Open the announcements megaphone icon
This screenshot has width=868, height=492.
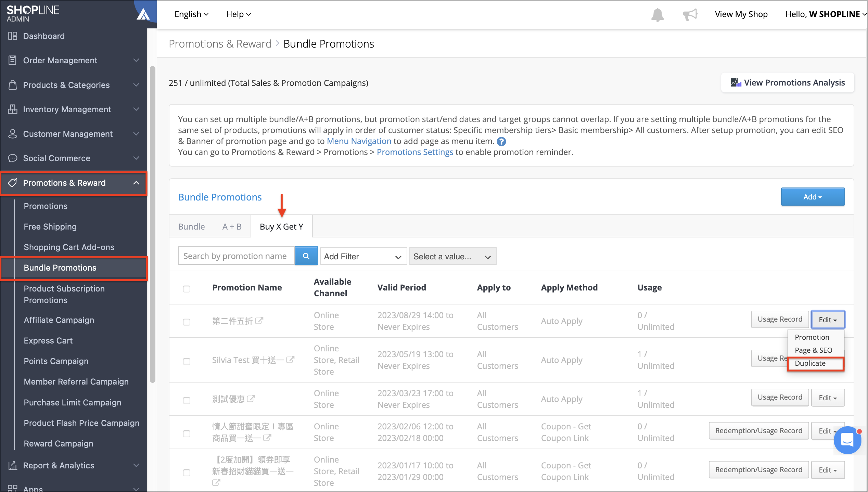tap(690, 14)
